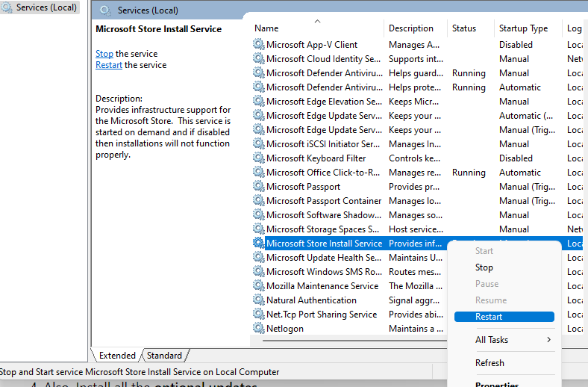The image size is (588, 387).
Task: Select Microsoft App-V Client service row
Action: coord(416,44)
